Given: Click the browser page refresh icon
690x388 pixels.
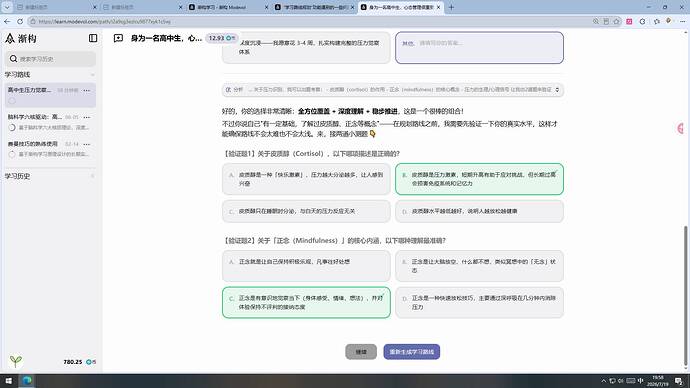Looking at the screenshot, I should tap(20, 21).
